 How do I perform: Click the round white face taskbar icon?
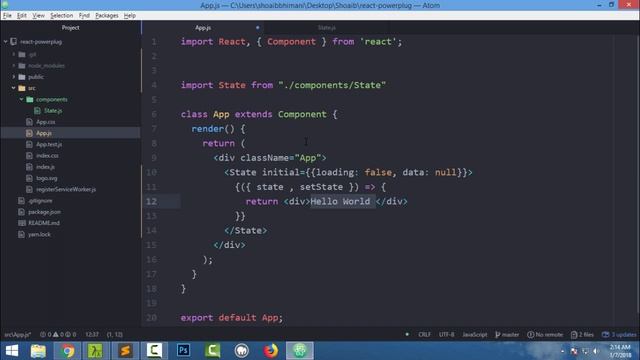[x=242, y=351]
